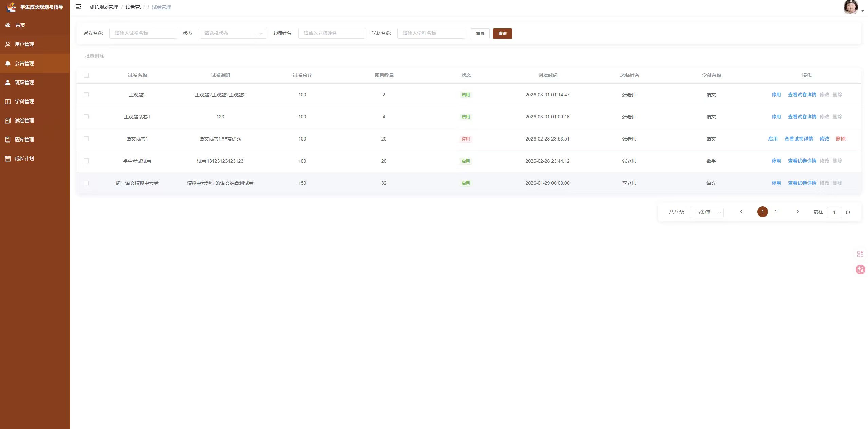This screenshot has height=429, width=868.
Task: Click the 创建时间 column header
Action: coord(547,75)
